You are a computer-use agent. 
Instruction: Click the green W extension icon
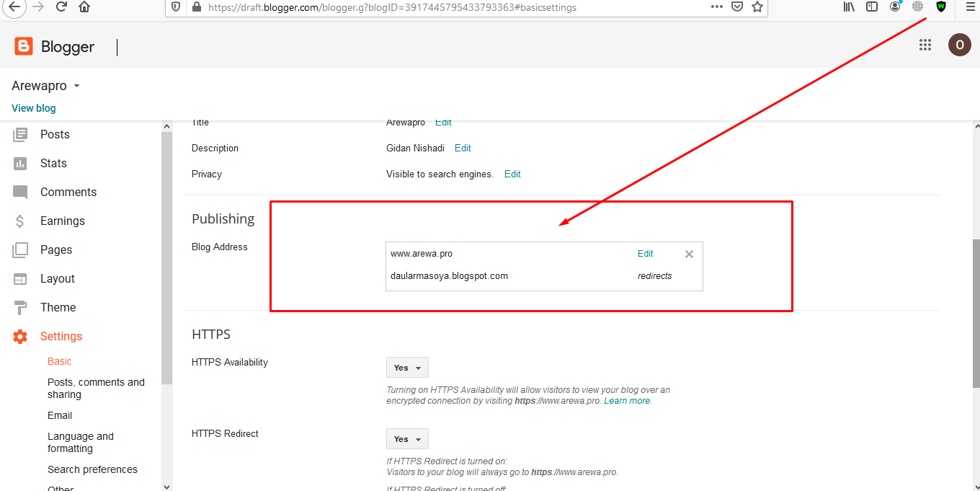[x=941, y=6]
